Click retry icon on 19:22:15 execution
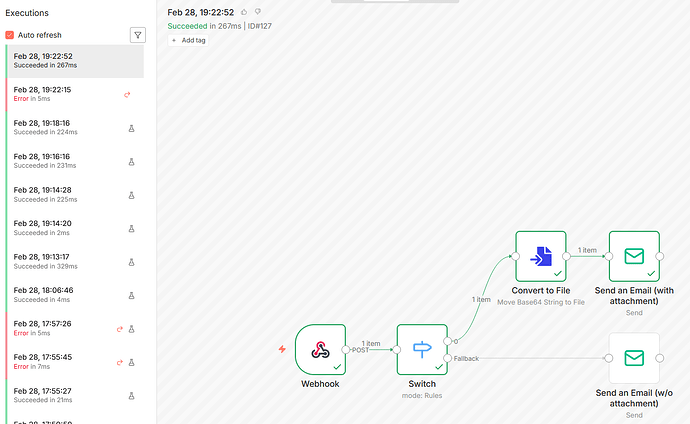 click(x=127, y=95)
